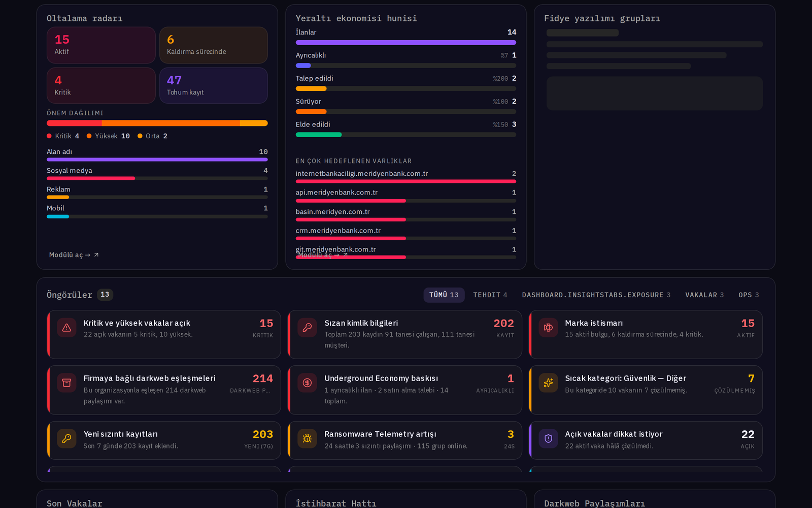The width and height of the screenshot is (812, 508).
Task: Click the warning triangle icon on Kritik ve yüksek vakalar card
Action: [66, 328]
